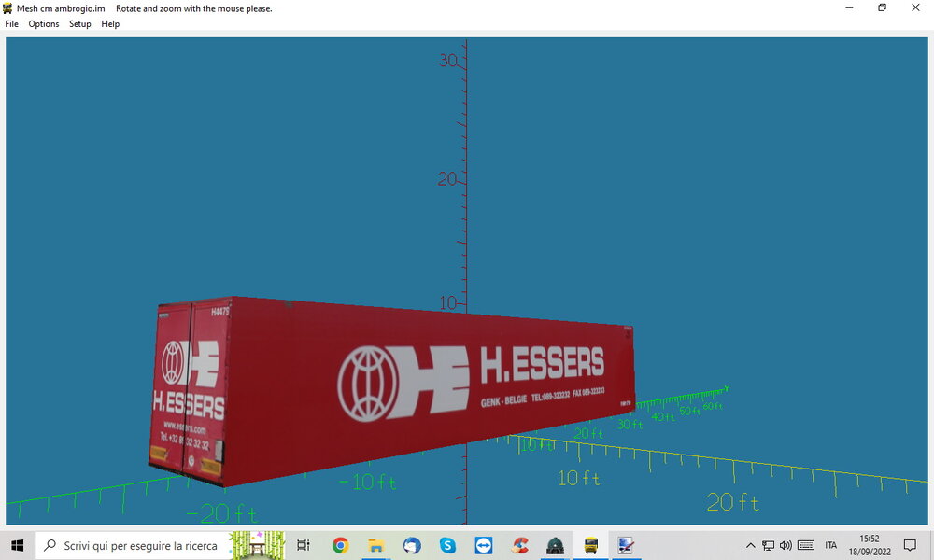Open Skype from taskbar
This screenshot has width=934, height=560.
tap(447, 545)
